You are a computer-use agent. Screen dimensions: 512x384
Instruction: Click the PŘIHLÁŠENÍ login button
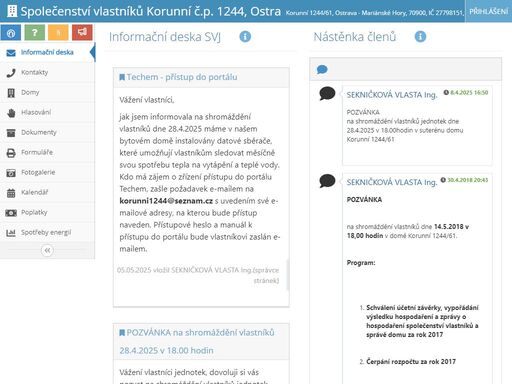[488, 11]
